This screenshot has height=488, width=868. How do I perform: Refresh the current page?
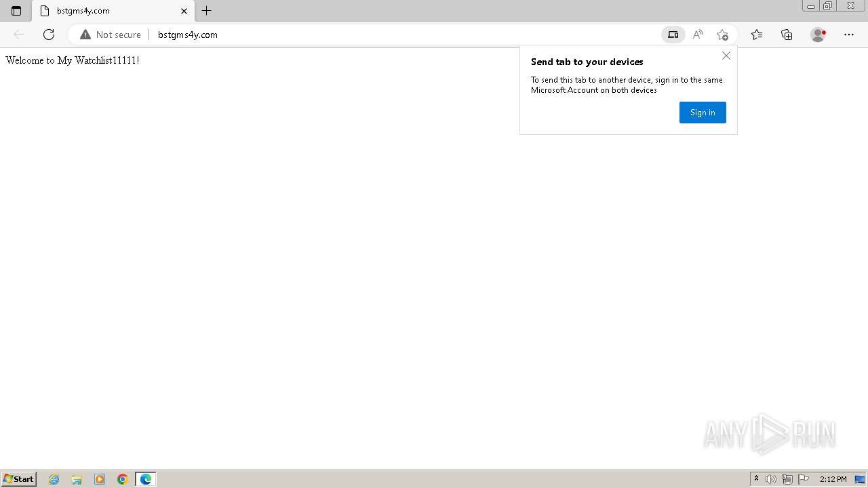pyautogui.click(x=49, y=35)
